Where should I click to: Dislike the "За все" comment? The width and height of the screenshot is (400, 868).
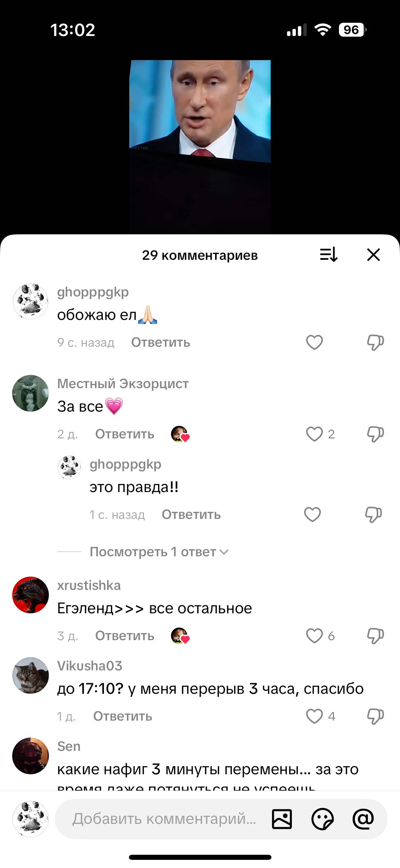point(375,434)
